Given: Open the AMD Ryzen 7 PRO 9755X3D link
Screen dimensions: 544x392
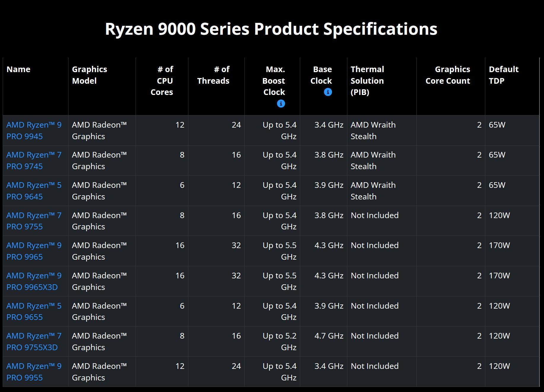Looking at the screenshot, I should point(34,342).
